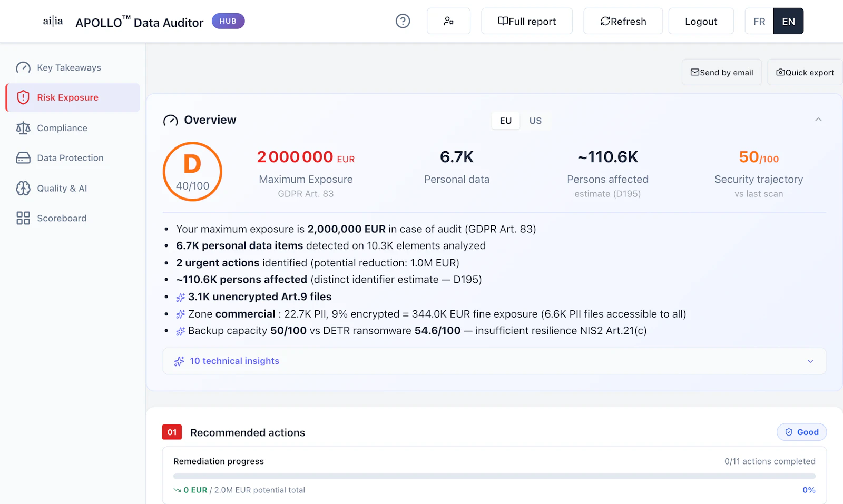The height and width of the screenshot is (504, 843).
Task: Select the EU region toggle
Action: click(505, 121)
